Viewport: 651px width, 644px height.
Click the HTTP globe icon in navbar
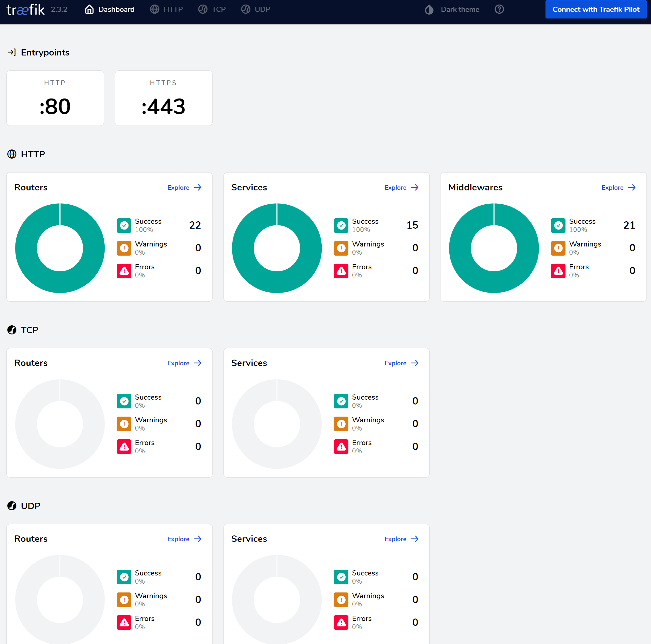coord(155,9)
